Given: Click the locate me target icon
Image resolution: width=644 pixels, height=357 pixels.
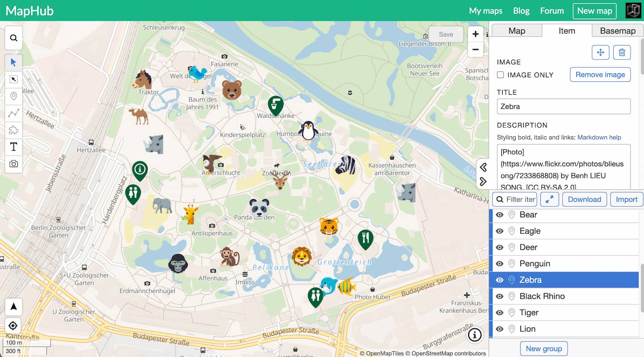Looking at the screenshot, I should click(x=14, y=325).
